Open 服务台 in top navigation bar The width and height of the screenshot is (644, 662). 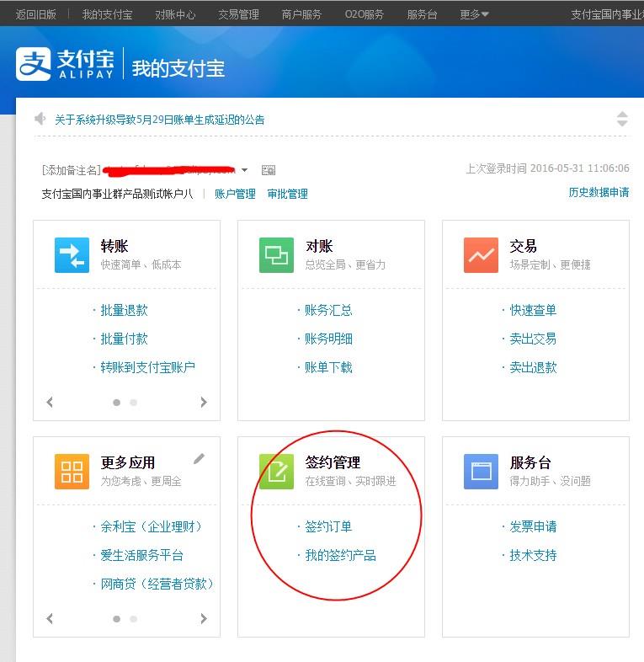(422, 14)
